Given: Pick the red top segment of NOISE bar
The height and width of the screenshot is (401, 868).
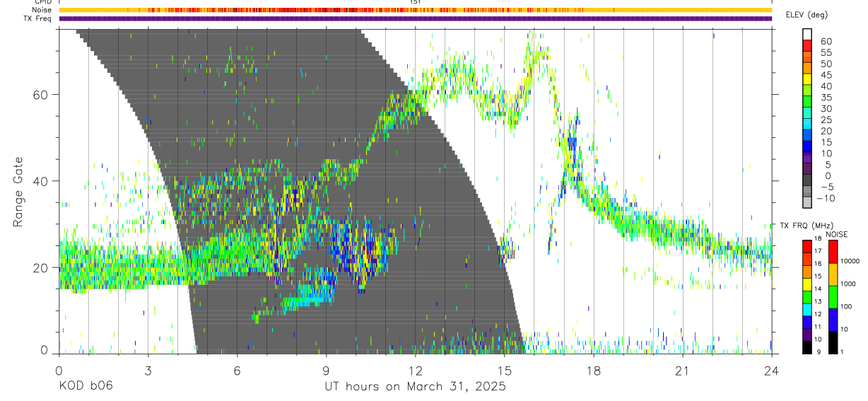Looking at the screenshot, I should tap(832, 251).
